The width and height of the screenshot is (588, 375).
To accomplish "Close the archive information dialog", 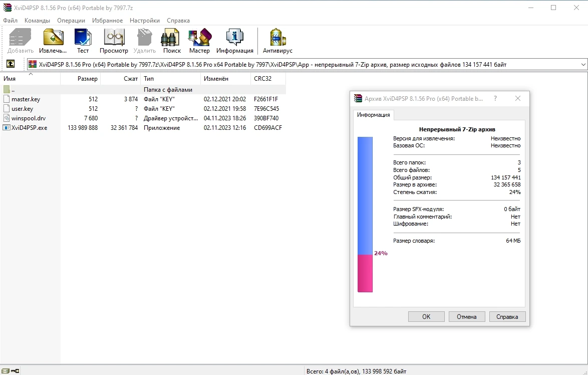I will [x=518, y=98].
